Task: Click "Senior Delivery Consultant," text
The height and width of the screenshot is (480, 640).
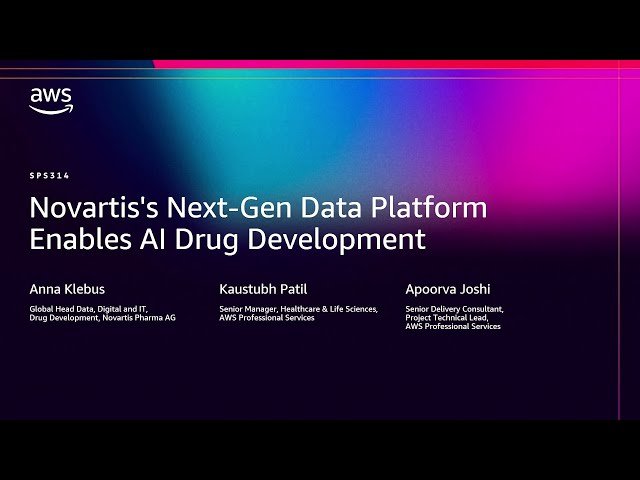Action: coord(455,309)
